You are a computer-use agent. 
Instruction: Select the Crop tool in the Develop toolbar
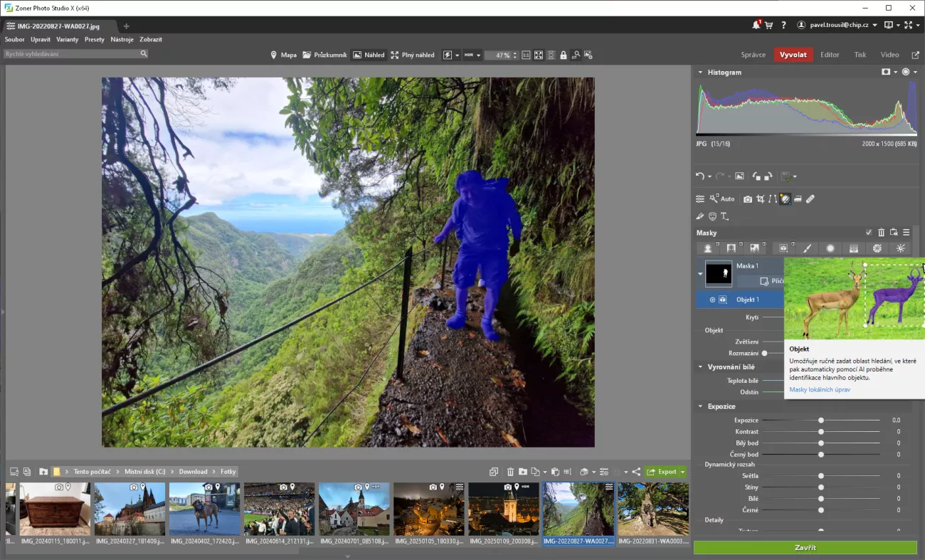point(761,199)
